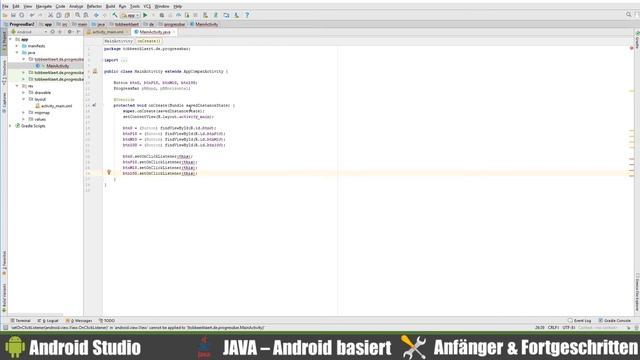The height and width of the screenshot is (360, 640).
Task: Click the project panel settings gear icon
Action: 69,31
